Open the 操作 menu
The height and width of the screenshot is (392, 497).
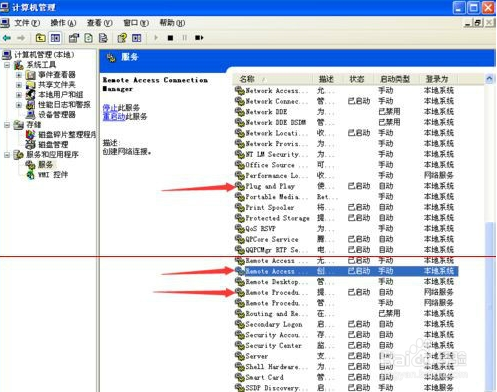pos(63,23)
